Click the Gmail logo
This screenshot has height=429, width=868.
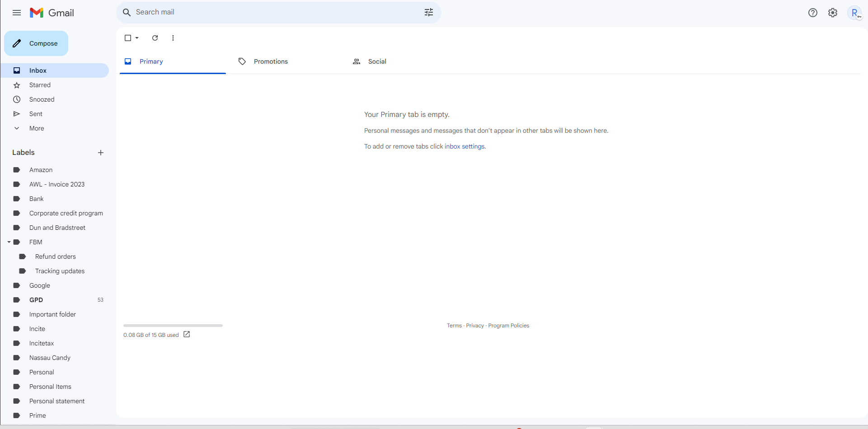tap(52, 13)
